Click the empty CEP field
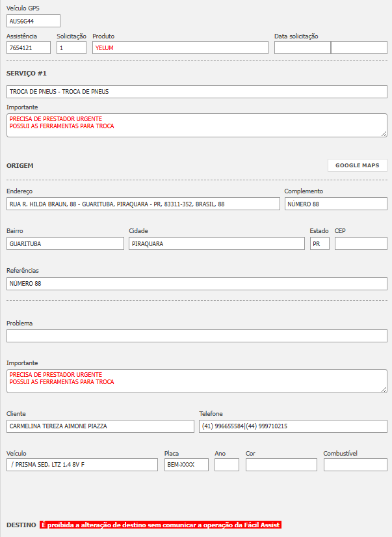392x537 pixels. [x=361, y=243]
